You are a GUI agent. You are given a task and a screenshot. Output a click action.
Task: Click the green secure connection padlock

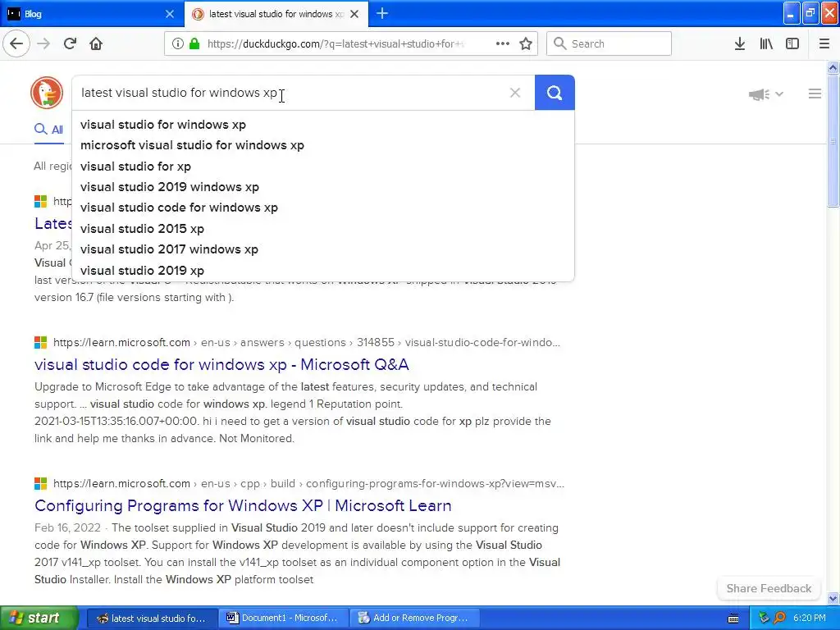194,43
